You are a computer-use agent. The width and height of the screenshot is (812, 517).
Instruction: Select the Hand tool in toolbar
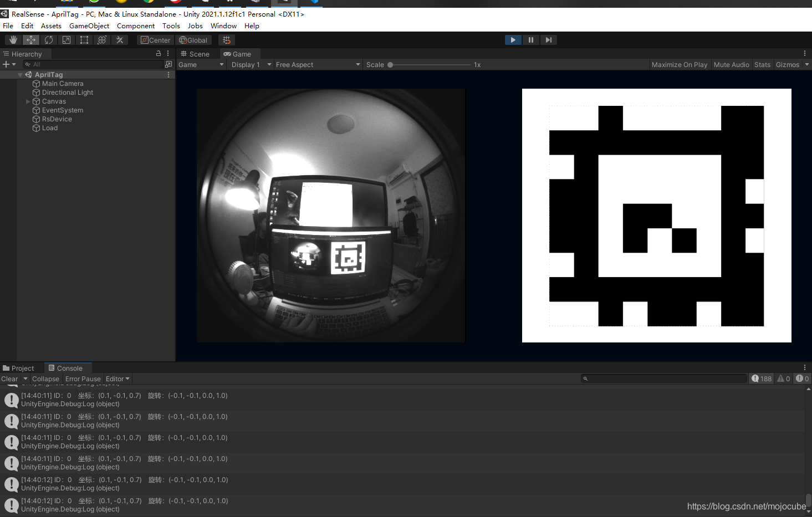point(13,40)
